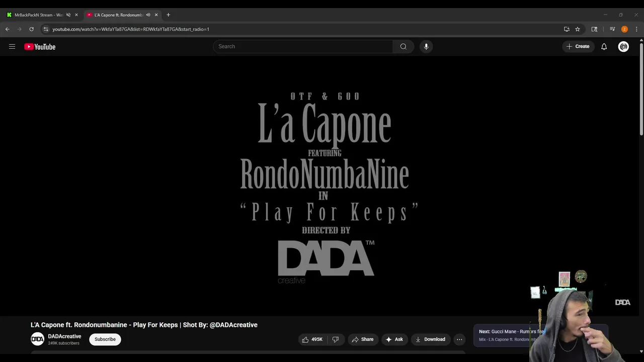Go to the YouTube home logo
This screenshot has width=644, height=362.
(x=40, y=47)
